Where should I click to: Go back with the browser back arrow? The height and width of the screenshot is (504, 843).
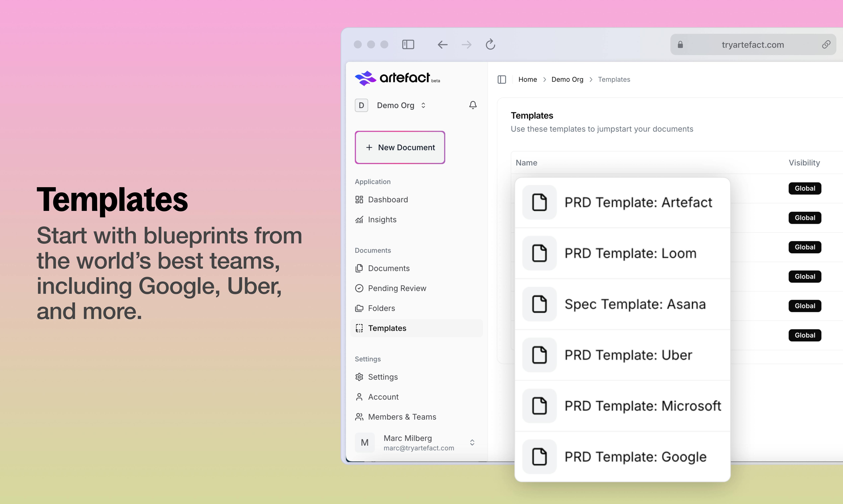tap(442, 44)
